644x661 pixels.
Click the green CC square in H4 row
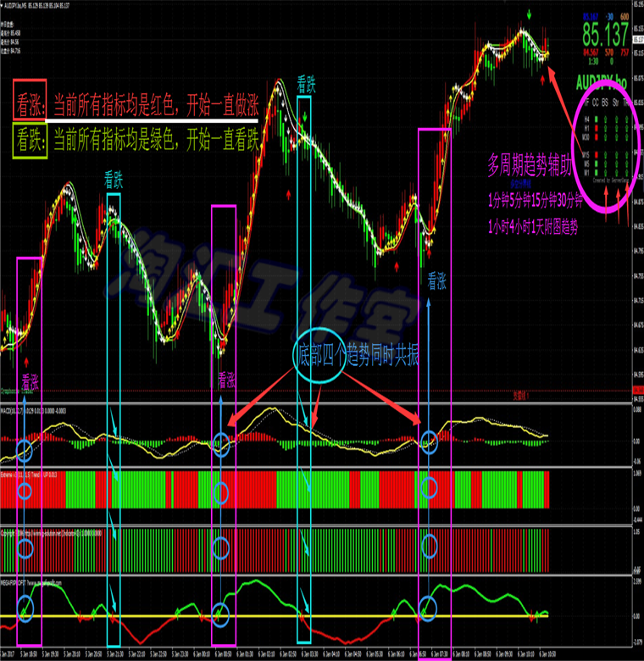(x=597, y=119)
